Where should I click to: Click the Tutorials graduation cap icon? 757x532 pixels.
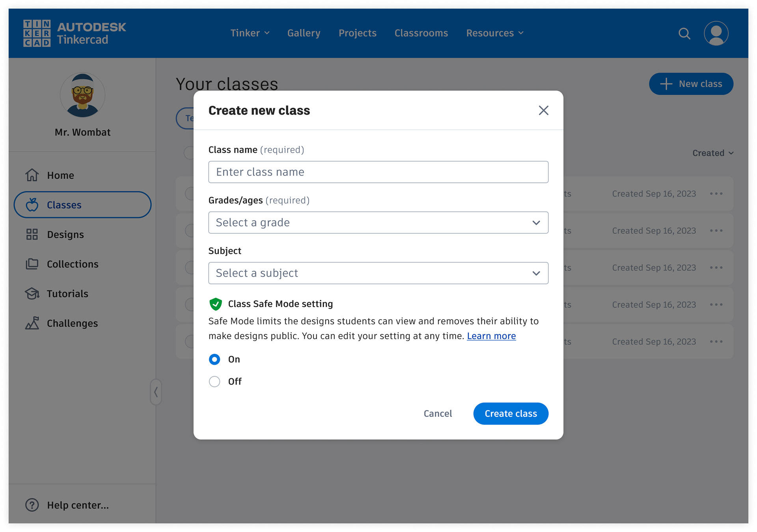tap(32, 293)
